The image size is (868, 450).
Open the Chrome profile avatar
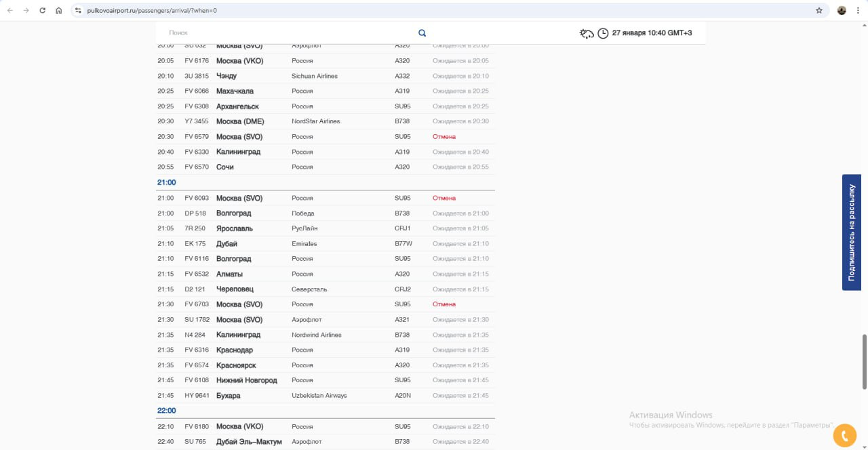[x=842, y=11]
